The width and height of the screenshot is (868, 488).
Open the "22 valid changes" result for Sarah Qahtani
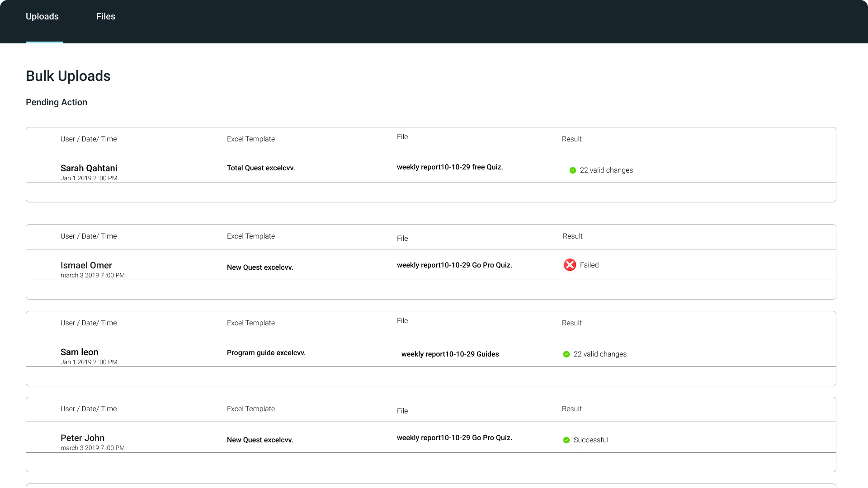pyautogui.click(x=606, y=170)
